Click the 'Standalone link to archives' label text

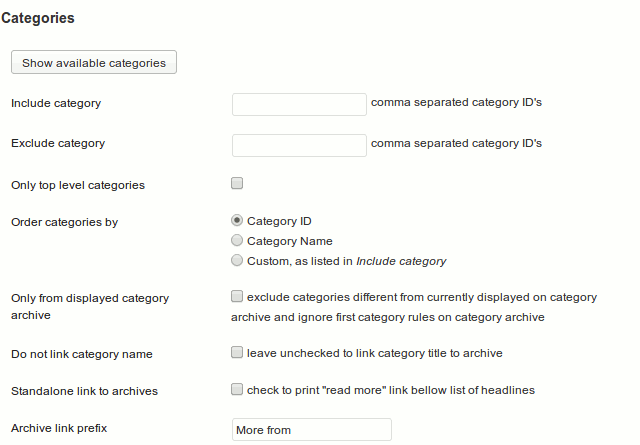tap(84, 391)
